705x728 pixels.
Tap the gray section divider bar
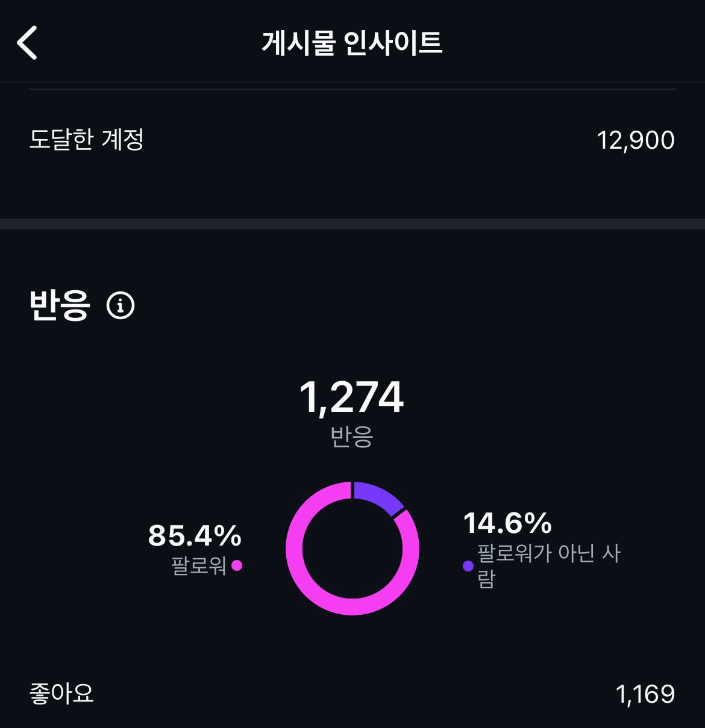tap(352, 224)
